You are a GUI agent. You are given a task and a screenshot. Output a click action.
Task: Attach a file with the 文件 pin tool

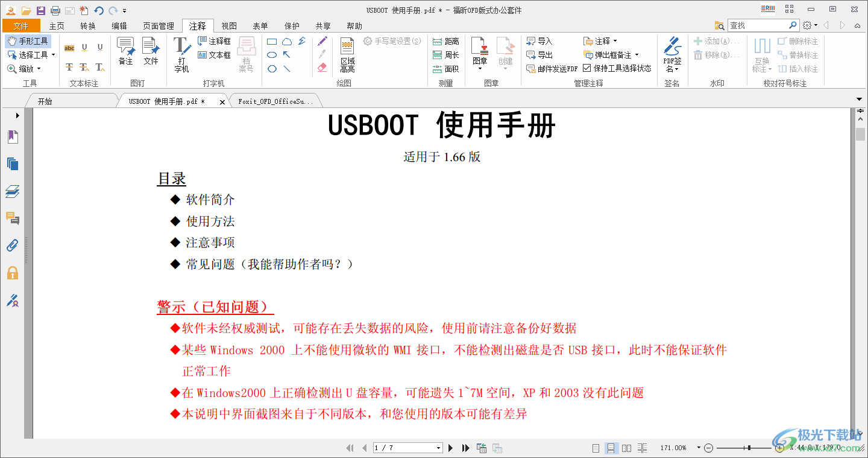[x=151, y=51]
